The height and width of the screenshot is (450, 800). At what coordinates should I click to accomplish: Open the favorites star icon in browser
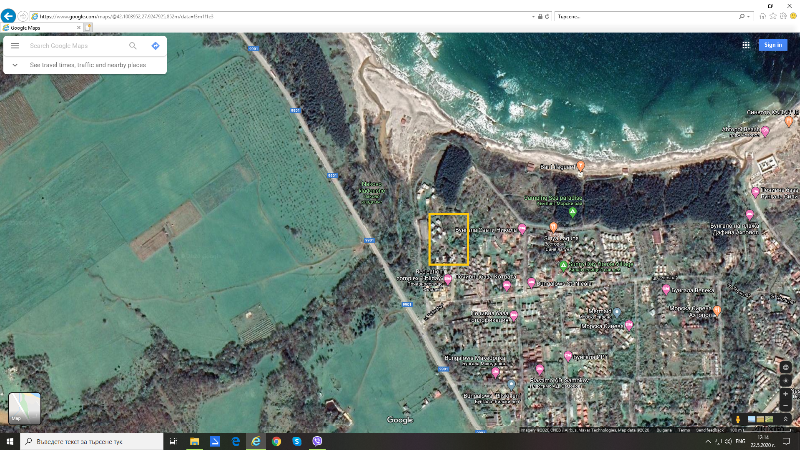771,17
